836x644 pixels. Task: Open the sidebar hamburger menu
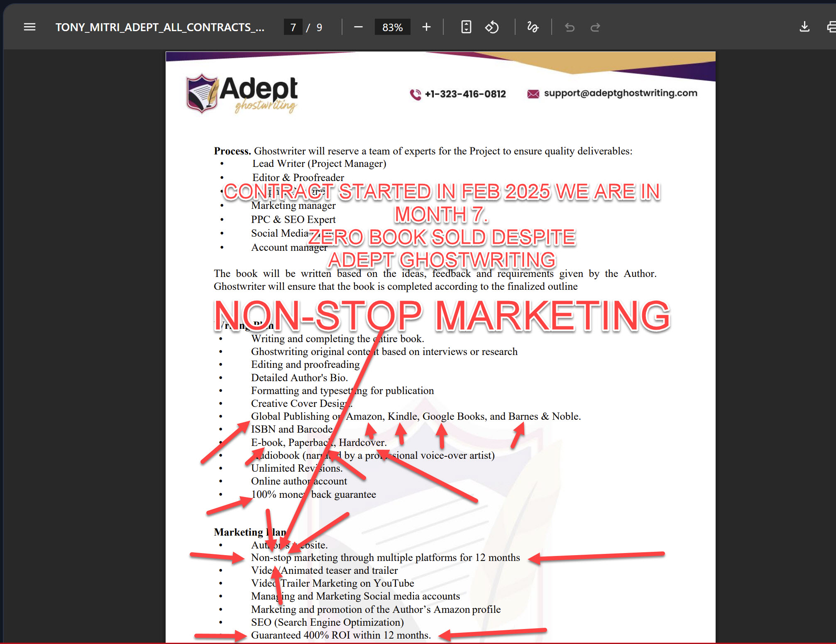coord(29,27)
